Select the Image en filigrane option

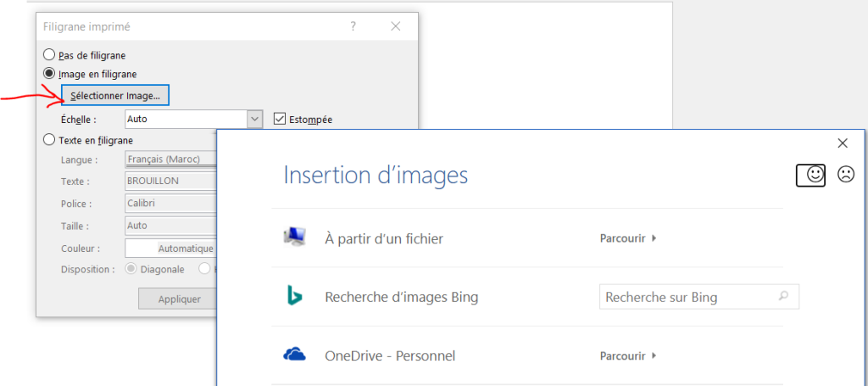[49, 73]
